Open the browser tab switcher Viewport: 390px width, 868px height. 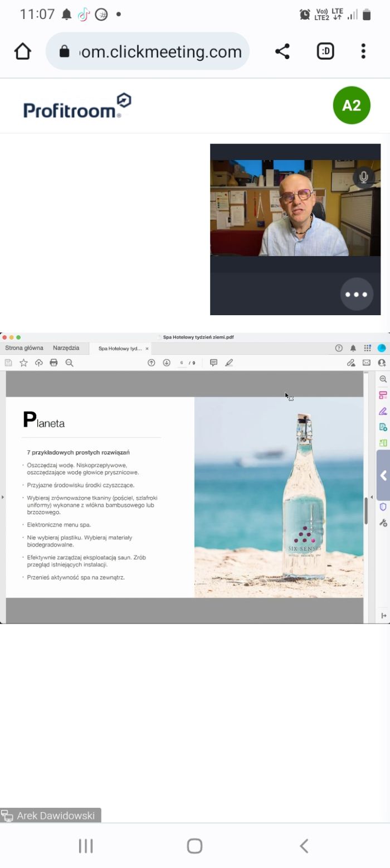click(325, 51)
